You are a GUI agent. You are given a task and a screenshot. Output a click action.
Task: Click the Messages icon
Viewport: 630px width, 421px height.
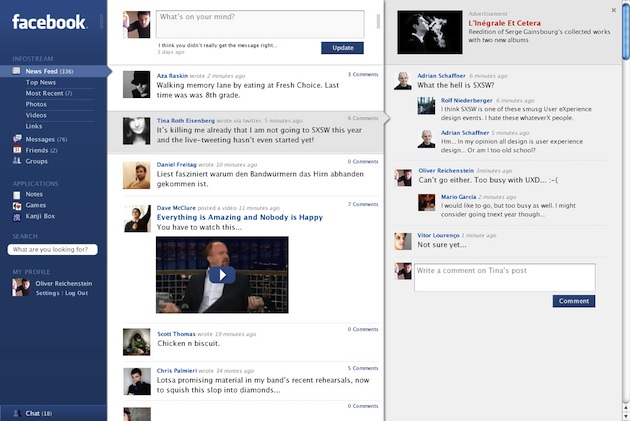pos(17,139)
